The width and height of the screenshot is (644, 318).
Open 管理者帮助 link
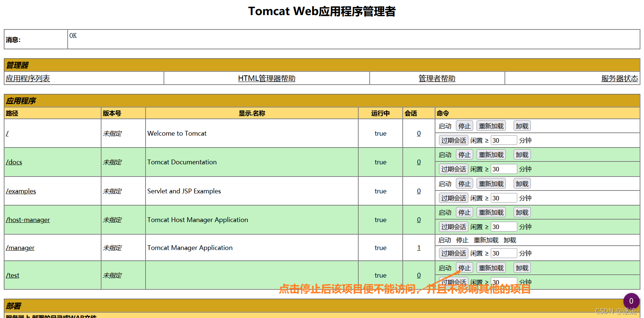click(437, 78)
